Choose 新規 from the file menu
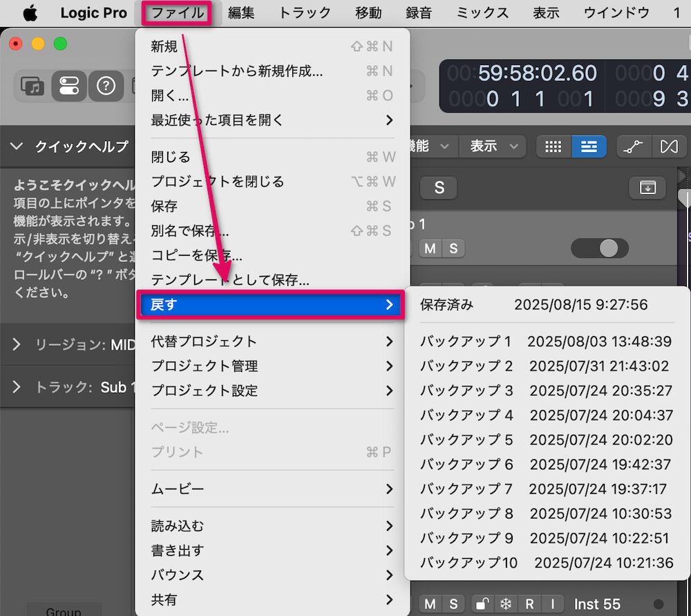Screen dimensions: 691x616 click(272, 46)
